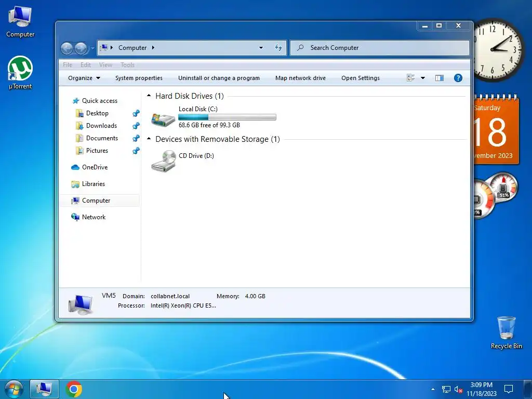
Task: Open the Edit menu
Action: 86,65
